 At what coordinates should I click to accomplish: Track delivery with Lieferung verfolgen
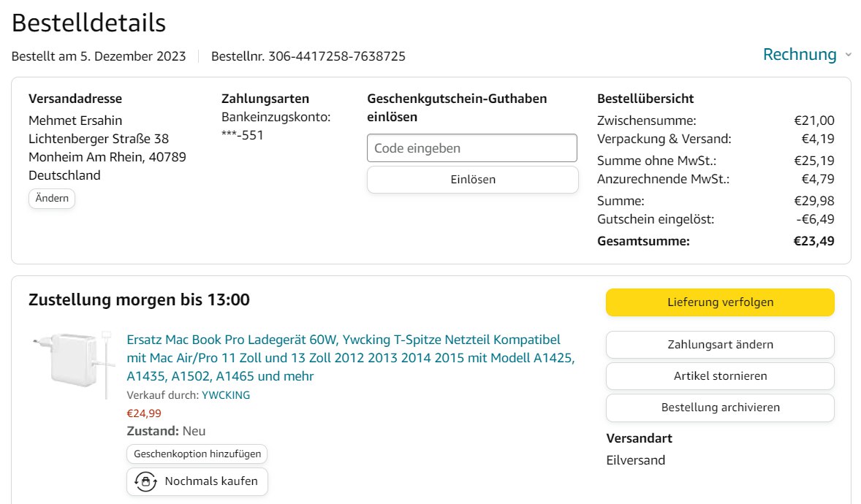[720, 302]
